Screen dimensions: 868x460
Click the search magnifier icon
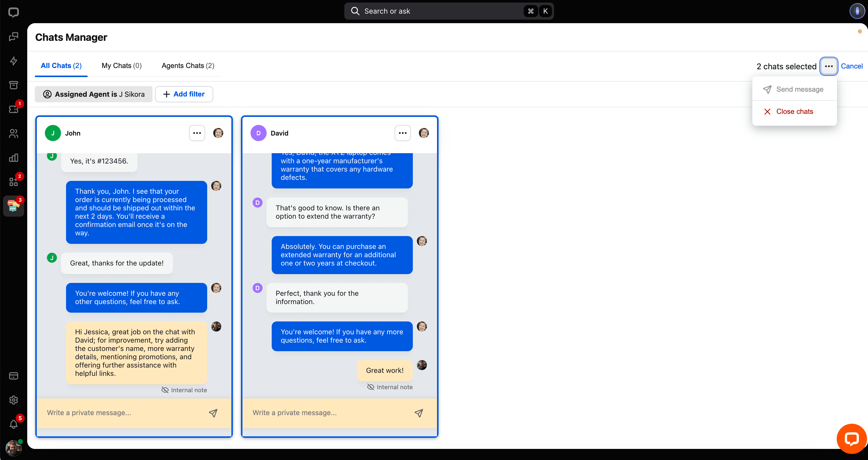(355, 11)
